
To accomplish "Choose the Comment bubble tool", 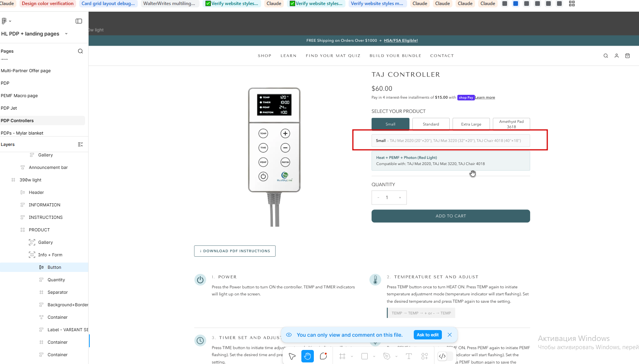I will click(x=323, y=356).
